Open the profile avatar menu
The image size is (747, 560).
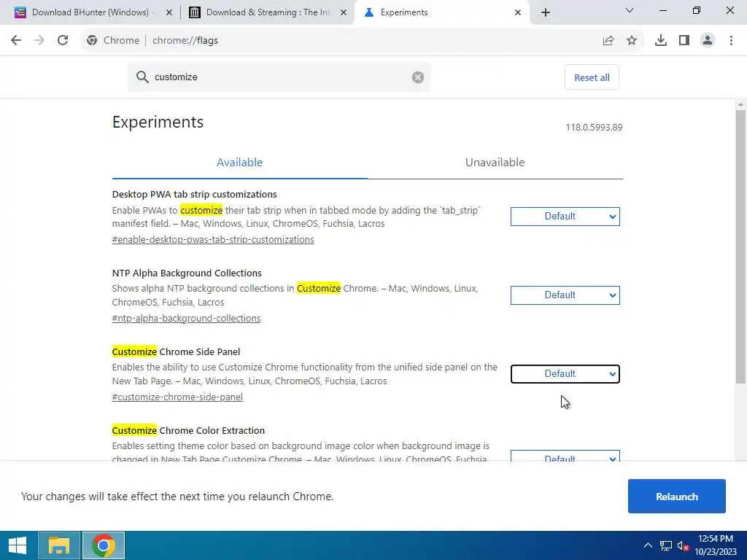pyautogui.click(x=708, y=41)
